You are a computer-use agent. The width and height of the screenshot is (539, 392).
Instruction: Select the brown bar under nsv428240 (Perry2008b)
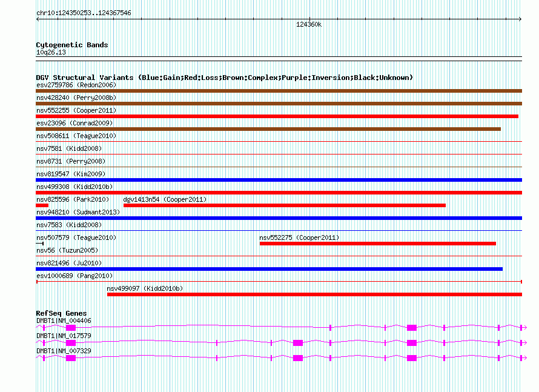[279, 104]
